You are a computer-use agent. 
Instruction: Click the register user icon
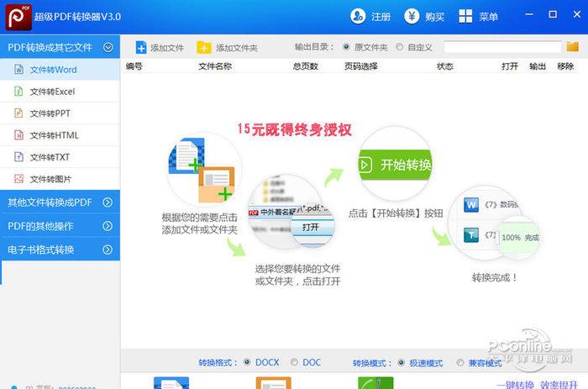tap(358, 16)
